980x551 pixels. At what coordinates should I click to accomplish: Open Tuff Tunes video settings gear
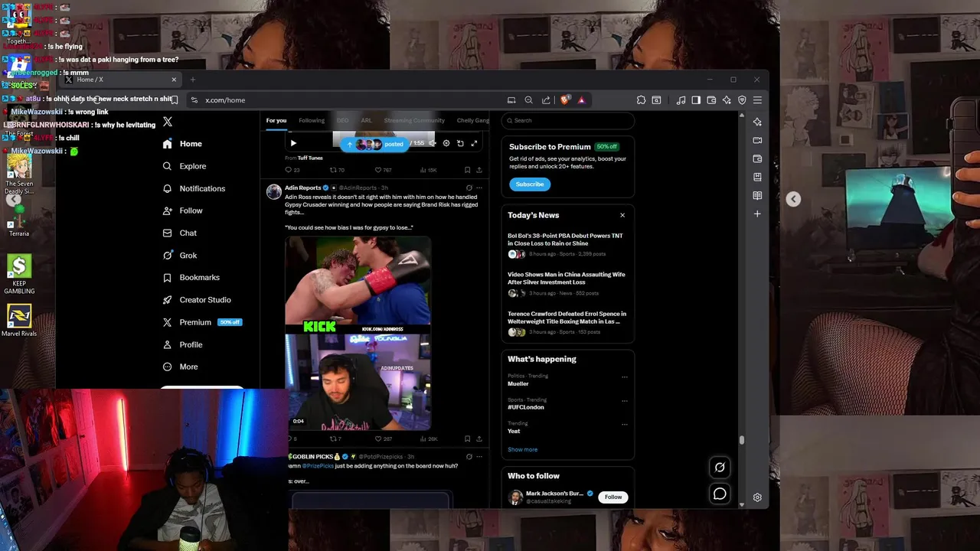pyautogui.click(x=446, y=143)
